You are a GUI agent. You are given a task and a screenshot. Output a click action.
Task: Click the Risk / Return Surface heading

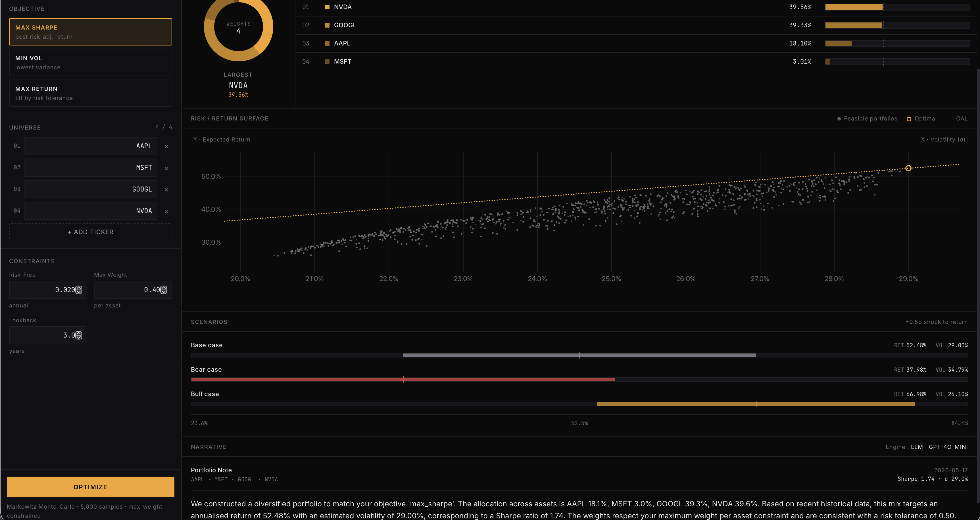click(x=230, y=118)
